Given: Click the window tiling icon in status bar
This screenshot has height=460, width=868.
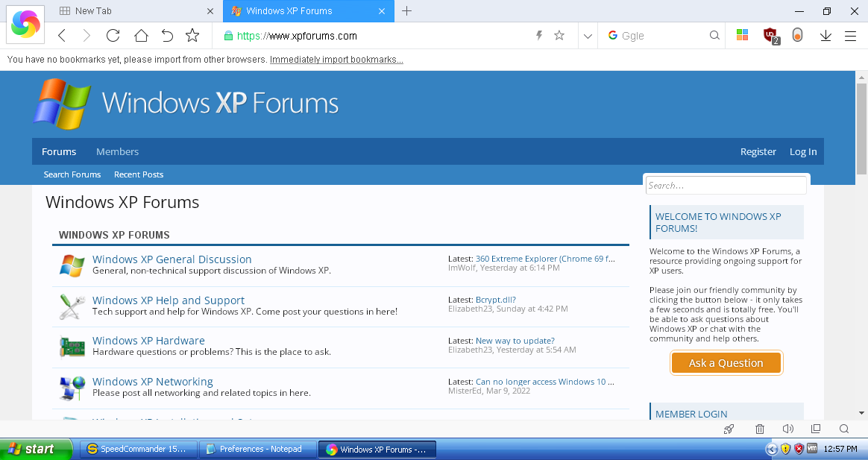Looking at the screenshot, I should (x=815, y=429).
